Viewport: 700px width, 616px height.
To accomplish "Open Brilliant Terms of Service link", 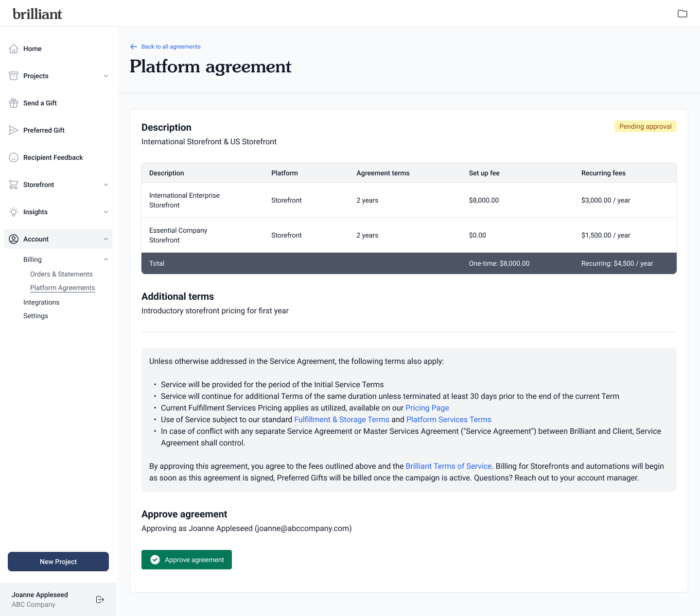I will pos(449,466).
